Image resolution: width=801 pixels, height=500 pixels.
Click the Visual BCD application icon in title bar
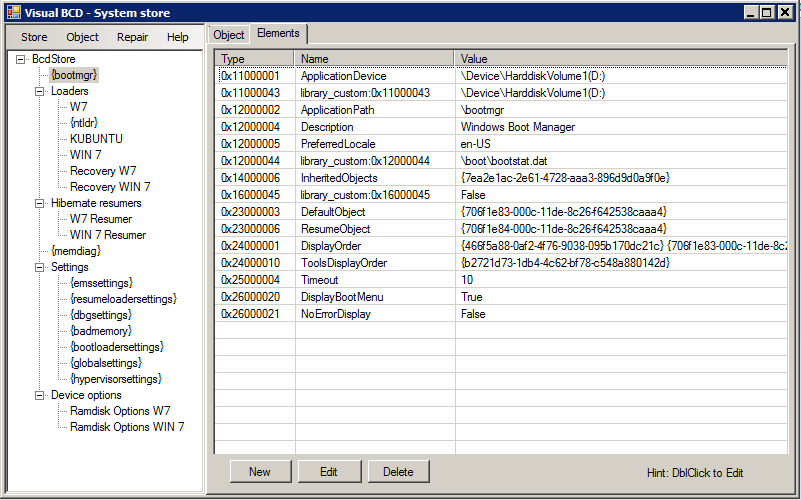click(14, 12)
